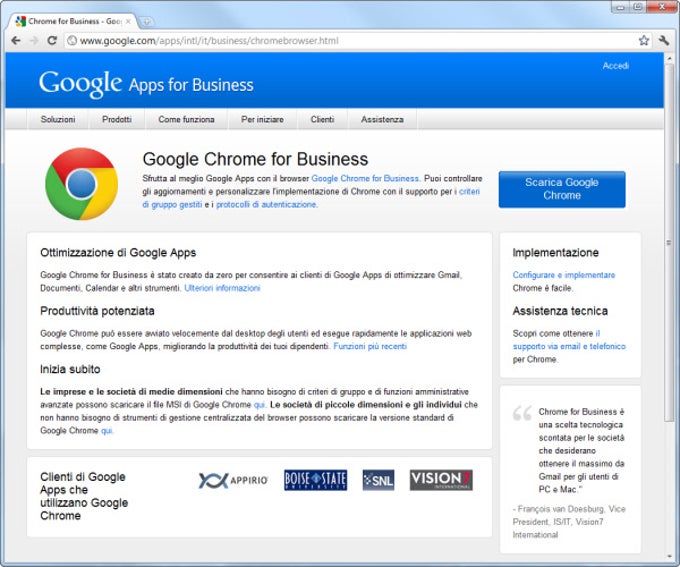
Task: Click the Inizia subito heading
Action: (70, 369)
